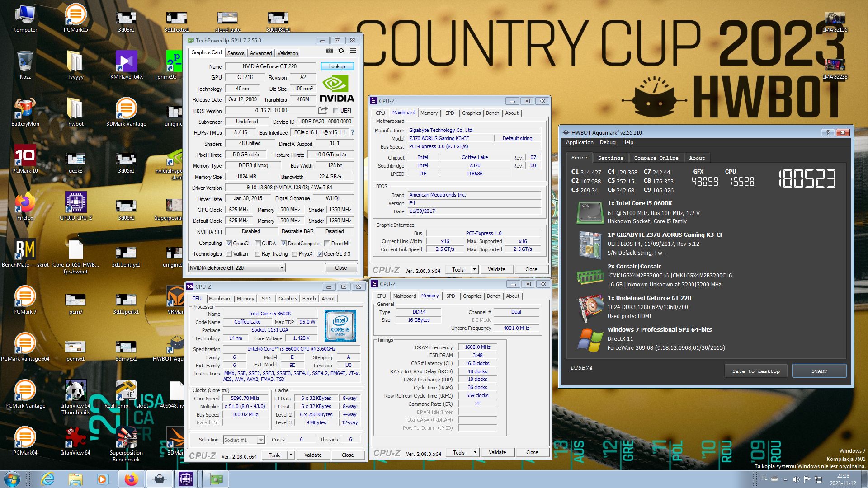Toggle the OpenCL checkbox
868x488 pixels.
point(229,244)
